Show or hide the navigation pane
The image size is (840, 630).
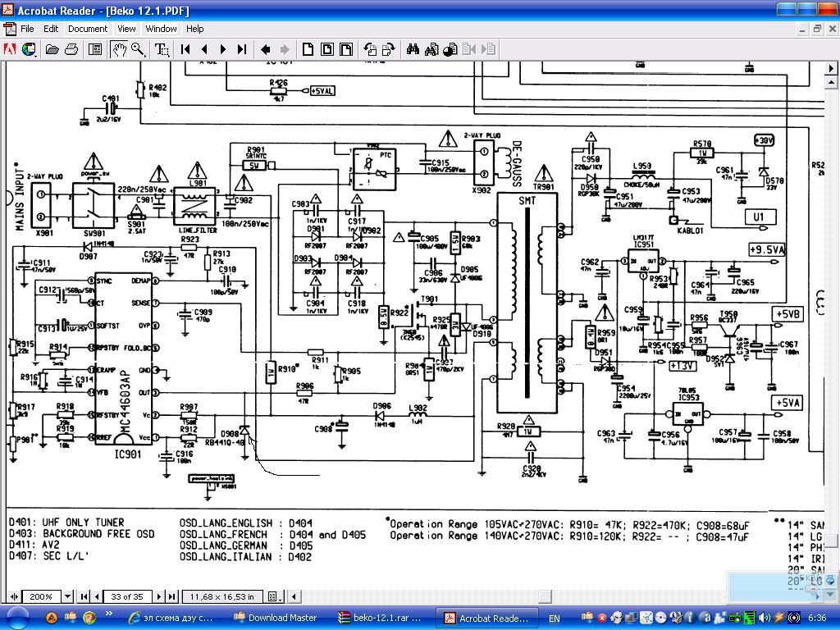[95, 49]
